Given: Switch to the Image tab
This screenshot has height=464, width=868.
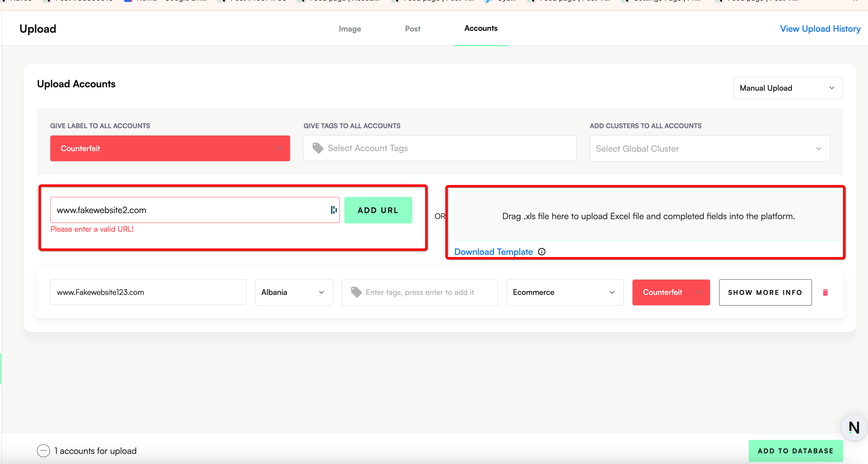Looking at the screenshot, I should [350, 29].
